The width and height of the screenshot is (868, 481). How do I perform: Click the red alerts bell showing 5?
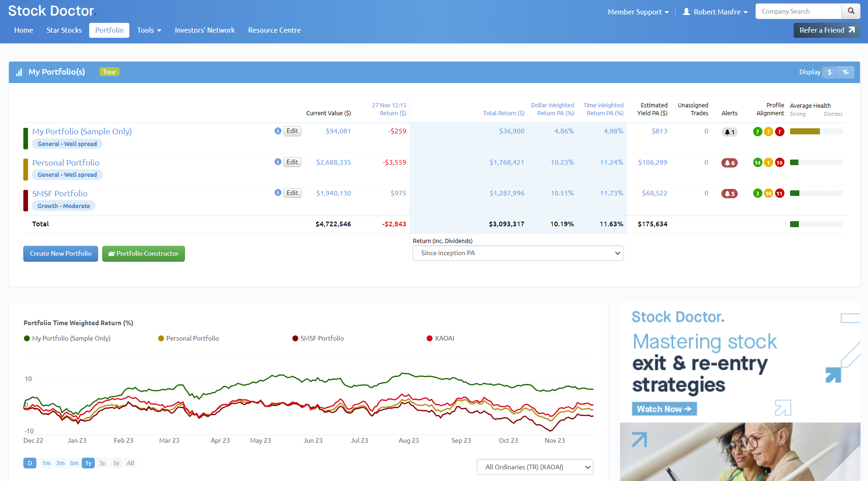click(729, 194)
